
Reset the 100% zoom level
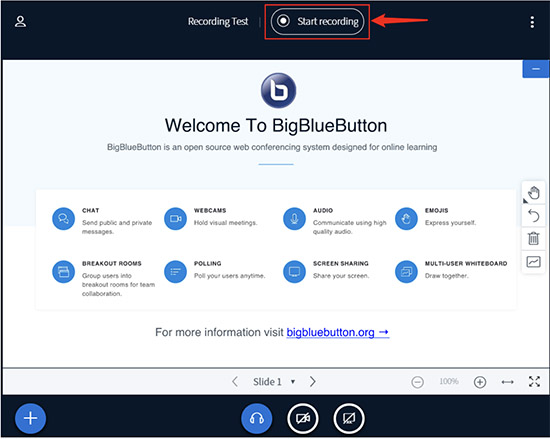pos(449,381)
